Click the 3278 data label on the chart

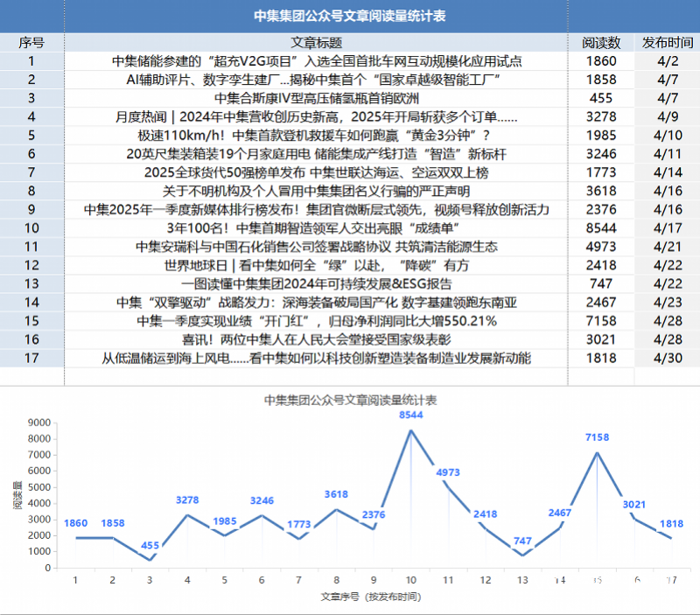[x=187, y=500]
